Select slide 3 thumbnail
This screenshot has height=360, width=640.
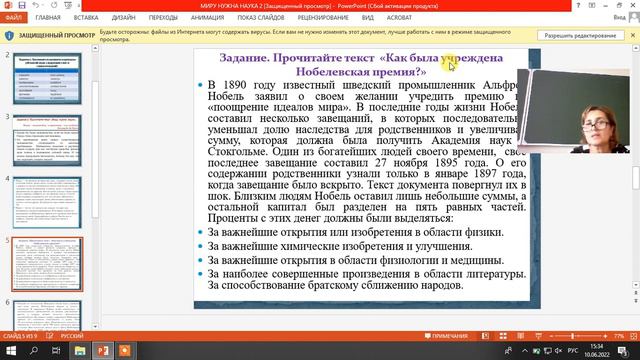click(x=47, y=140)
